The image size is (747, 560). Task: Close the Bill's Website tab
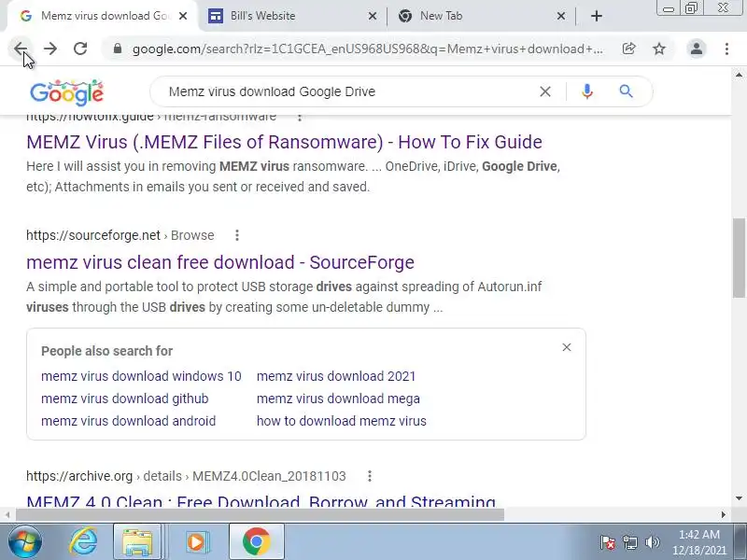[373, 16]
